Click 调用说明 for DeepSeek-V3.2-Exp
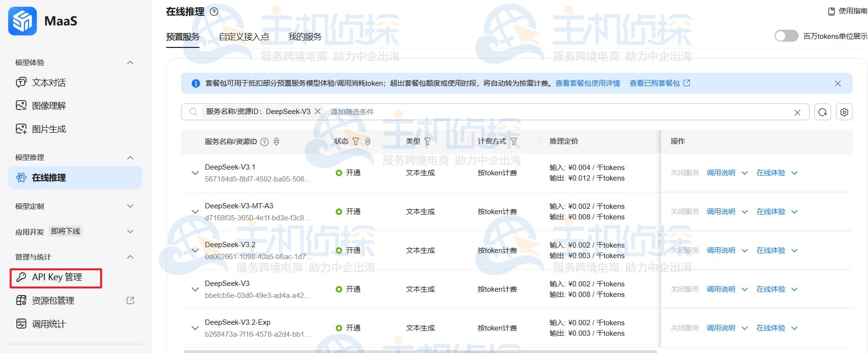This screenshot has width=868, height=353. click(721, 328)
